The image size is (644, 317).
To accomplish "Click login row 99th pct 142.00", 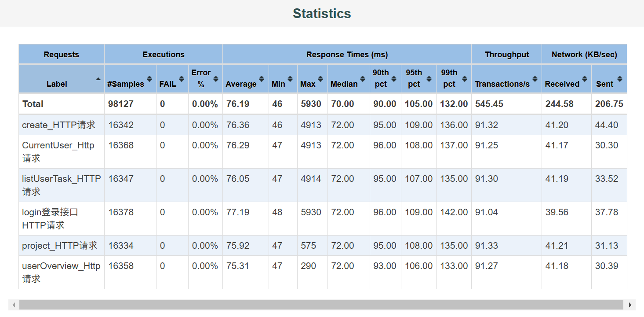I will (454, 212).
